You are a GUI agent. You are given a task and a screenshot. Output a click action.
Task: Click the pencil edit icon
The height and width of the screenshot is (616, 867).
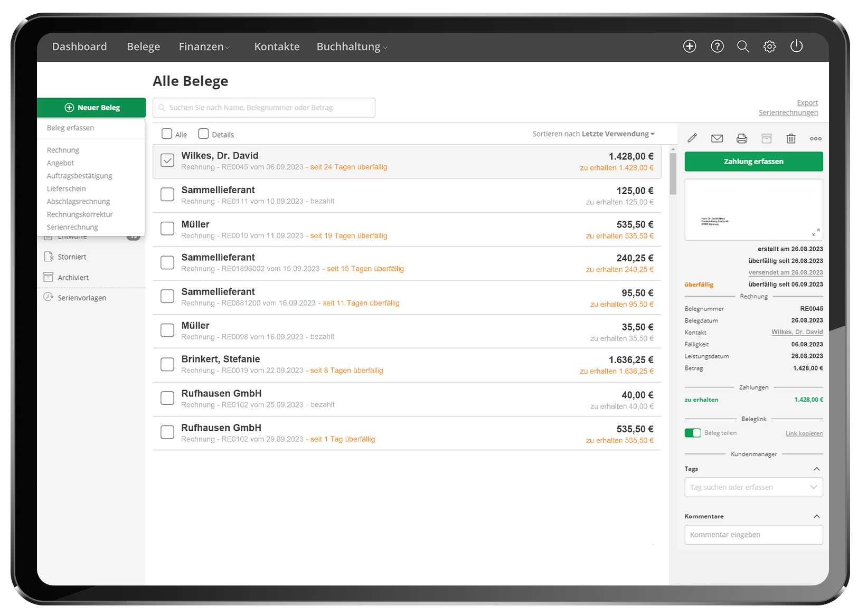pos(692,138)
